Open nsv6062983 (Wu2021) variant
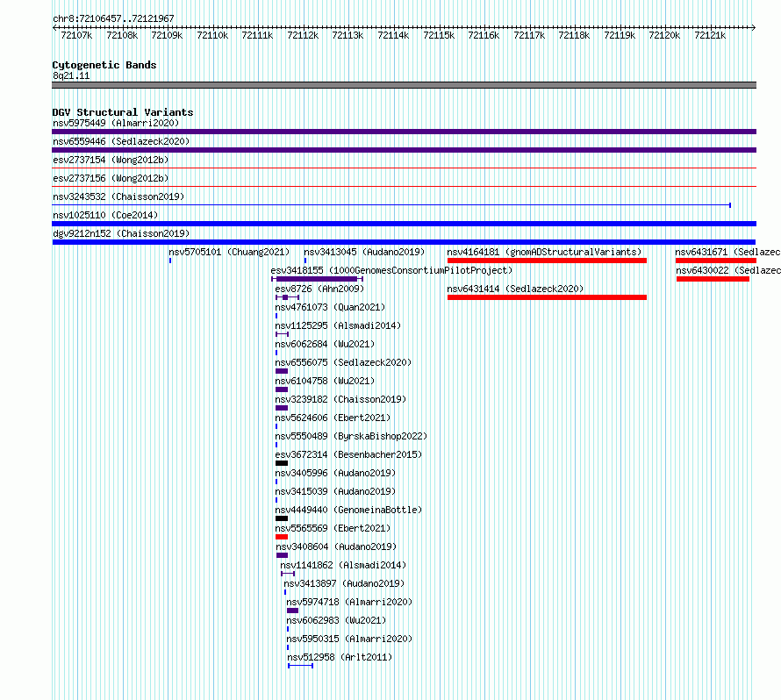Image resolution: width=781 pixels, height=700 pixels. click(336, 620)
